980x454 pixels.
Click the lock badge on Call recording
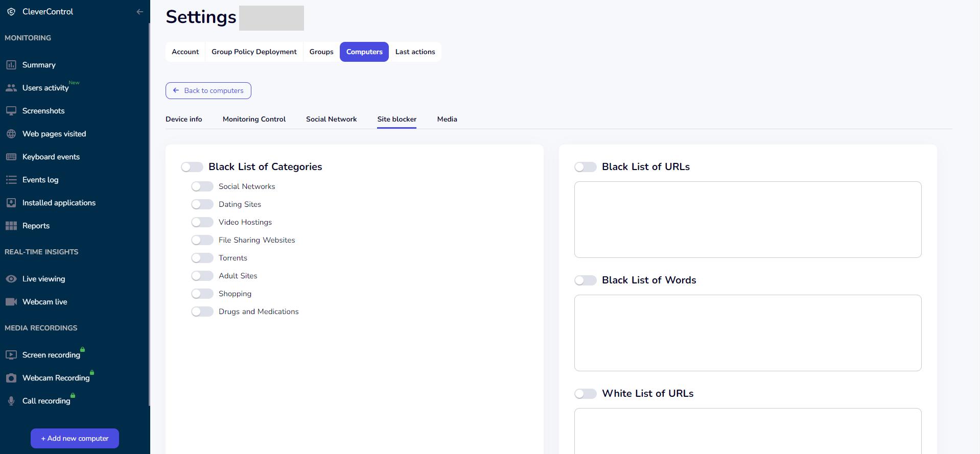[73, 395]
